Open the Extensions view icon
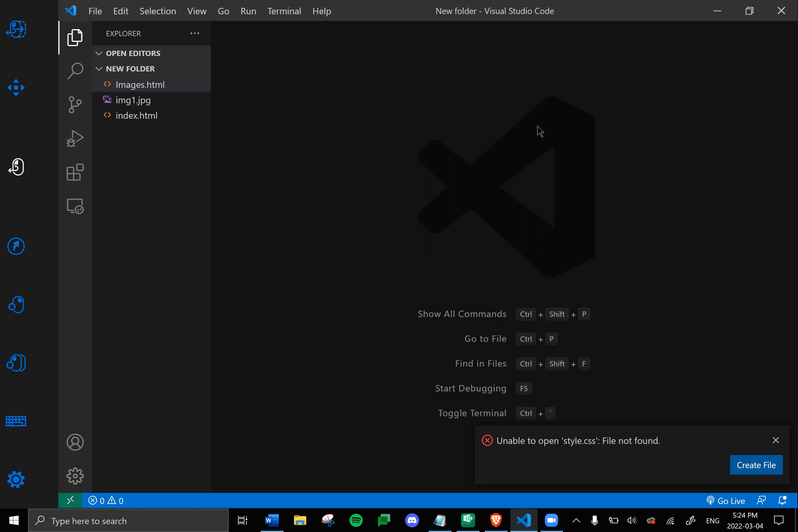Image resolution: width=798 pixels, height=532 pixels. (x=75, y=172)
